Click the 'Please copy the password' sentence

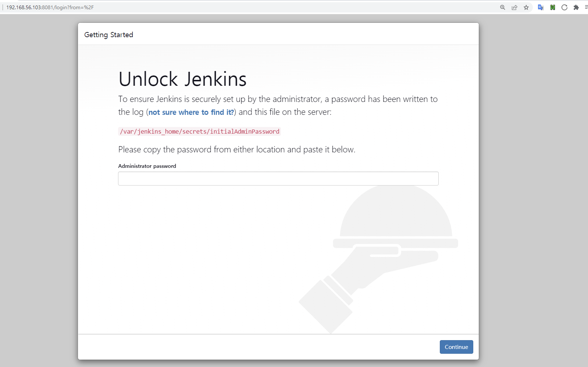(237, 149)
